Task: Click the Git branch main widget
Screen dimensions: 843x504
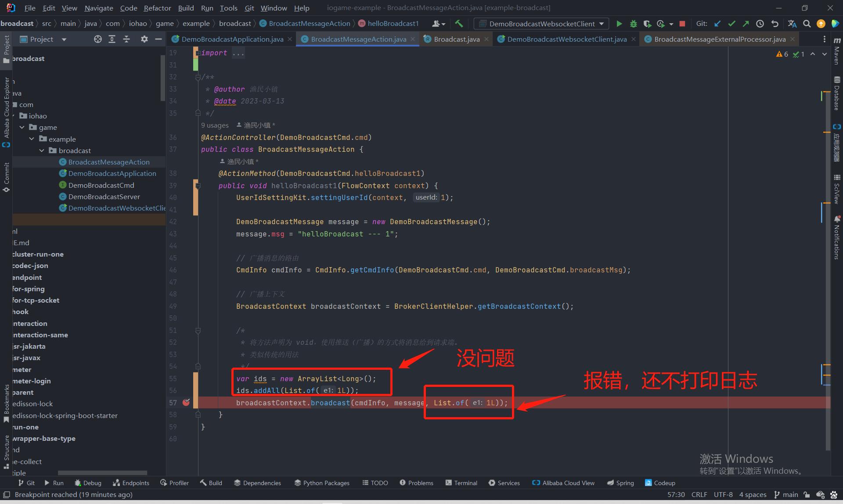Action: [x=786, y=494]
